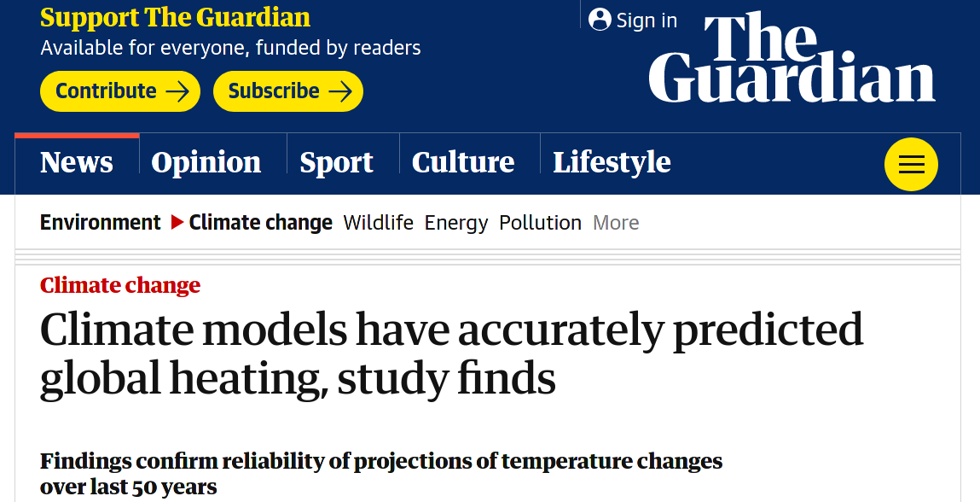980x502 pixels.
Task: Open the Energy subsection
Action: pyautogui.click(x=456, y=223)
